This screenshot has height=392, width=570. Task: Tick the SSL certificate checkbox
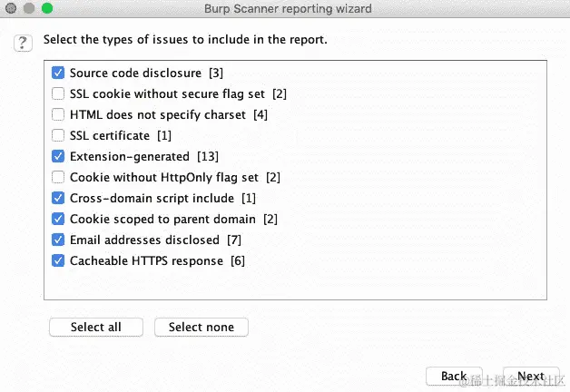pyautogui.click(x=58, y=135)
